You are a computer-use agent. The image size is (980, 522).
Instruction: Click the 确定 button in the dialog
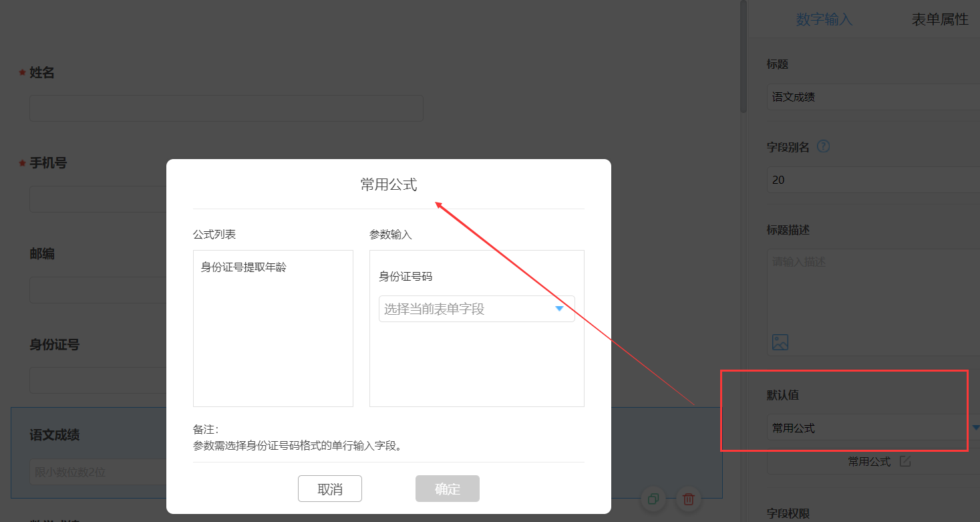448,489
